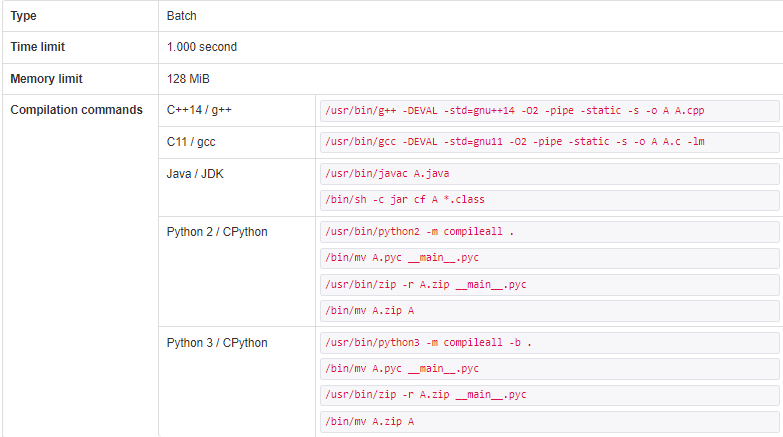Click the 128 MiB value

[188, 79]
